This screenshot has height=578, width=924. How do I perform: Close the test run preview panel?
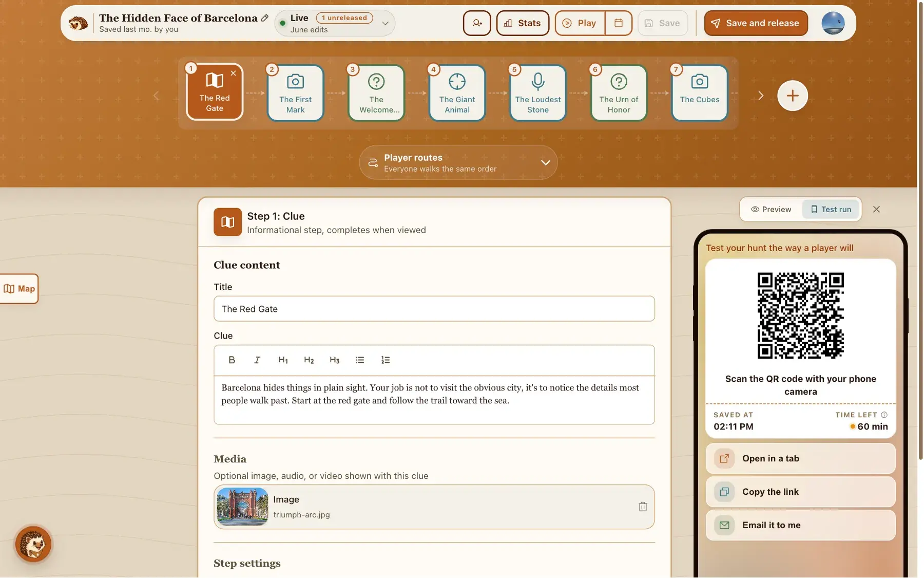click(x=876, y=209)
